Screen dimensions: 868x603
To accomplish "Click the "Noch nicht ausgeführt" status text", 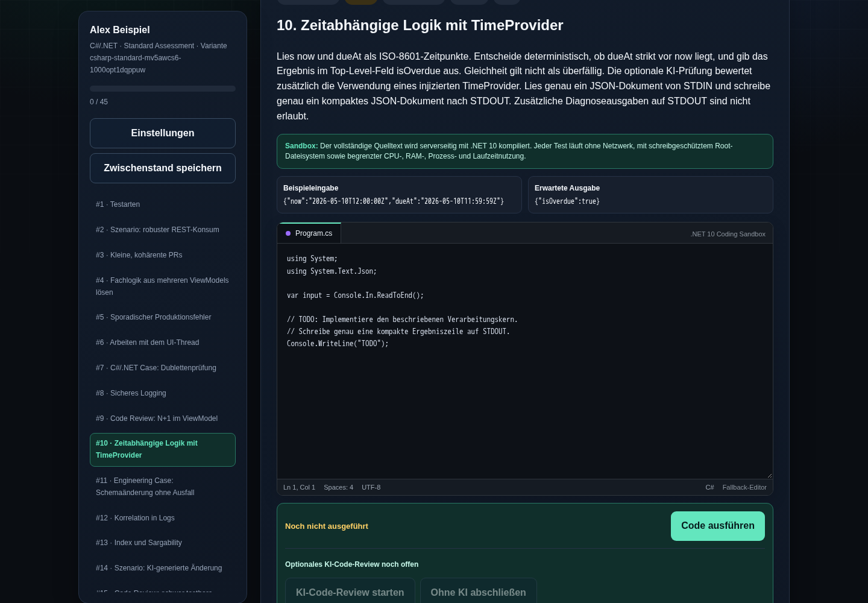I will [327, 526].
